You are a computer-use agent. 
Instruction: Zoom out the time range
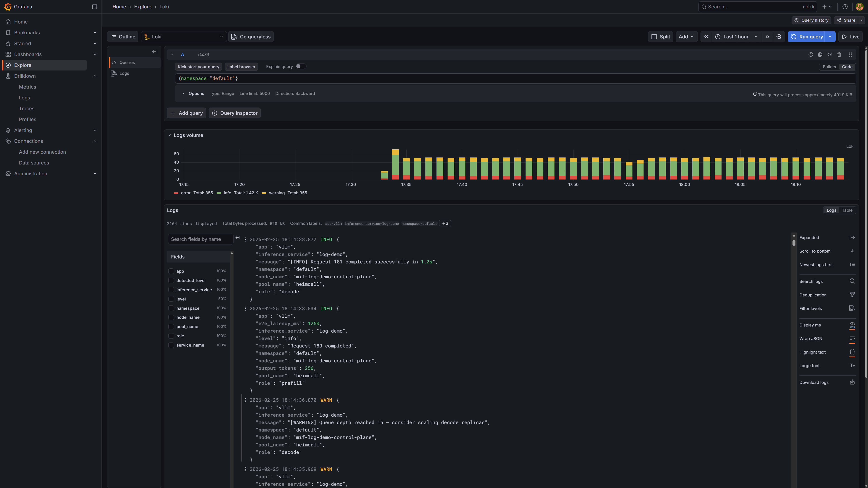tap(779, 36)
